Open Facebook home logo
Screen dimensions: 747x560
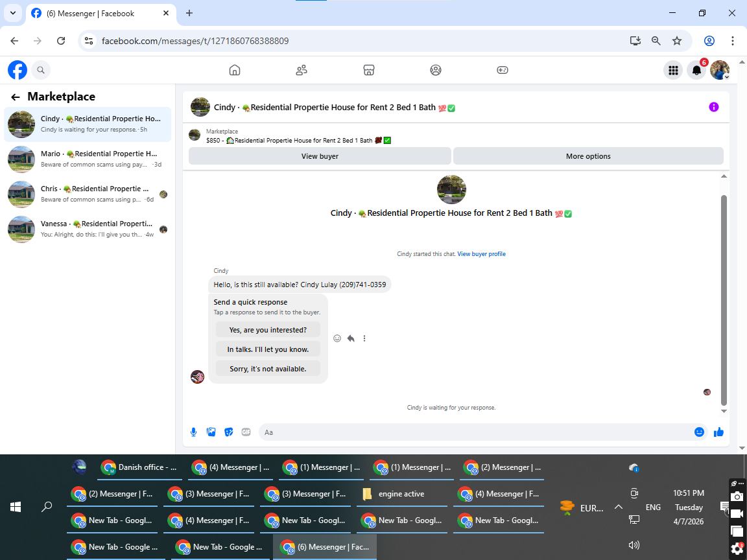[17, 70]
